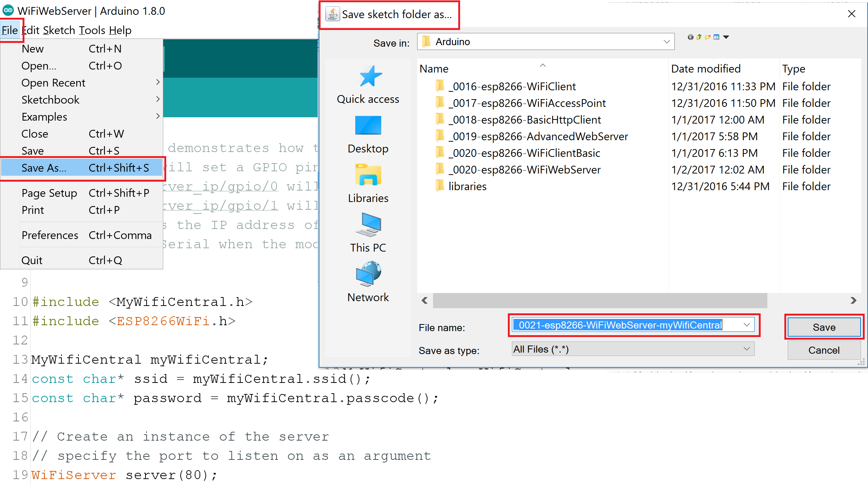Screen dimensions: 868x485
Task: Click the Back arrow icon in save dialog
Action: click(x=690, y=37)
